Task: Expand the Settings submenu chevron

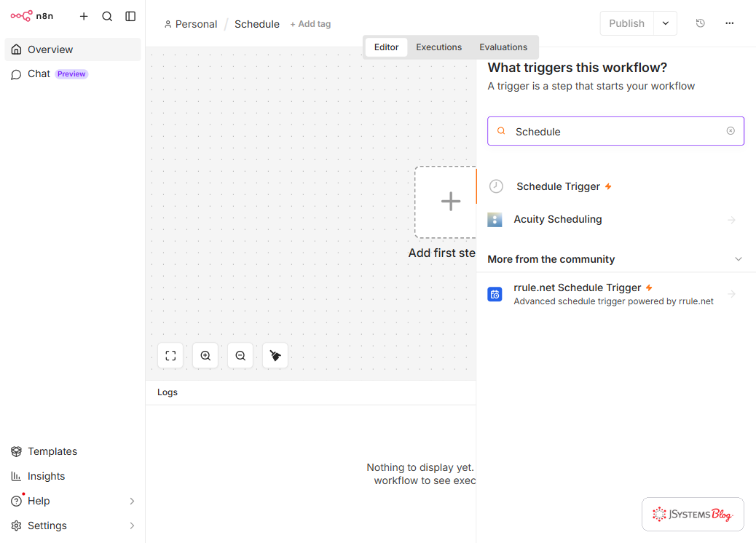Action: coord(132,526)
